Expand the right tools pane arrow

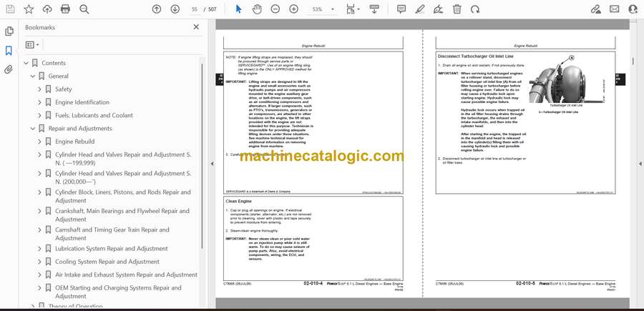pos(640,164)
